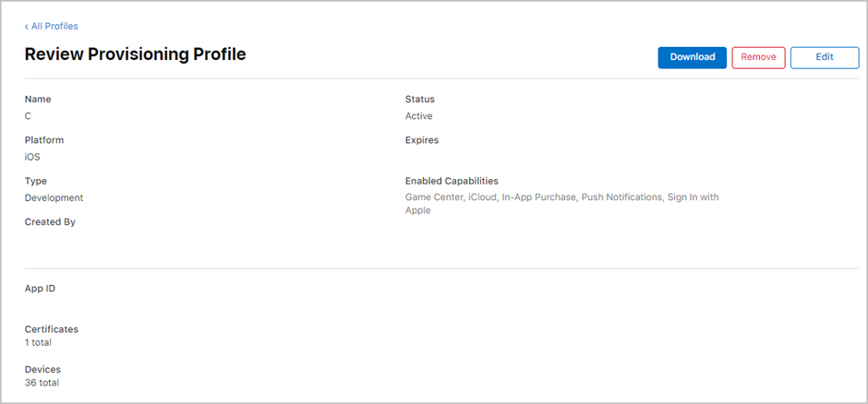Select the Created By label

[50, 222]
